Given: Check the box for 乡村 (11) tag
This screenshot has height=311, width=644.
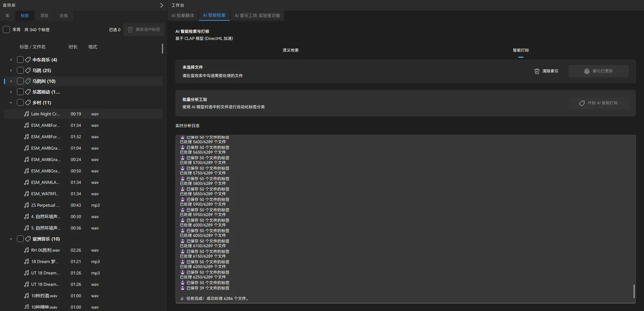Looking at the screenshot, I should click(20, 103).
